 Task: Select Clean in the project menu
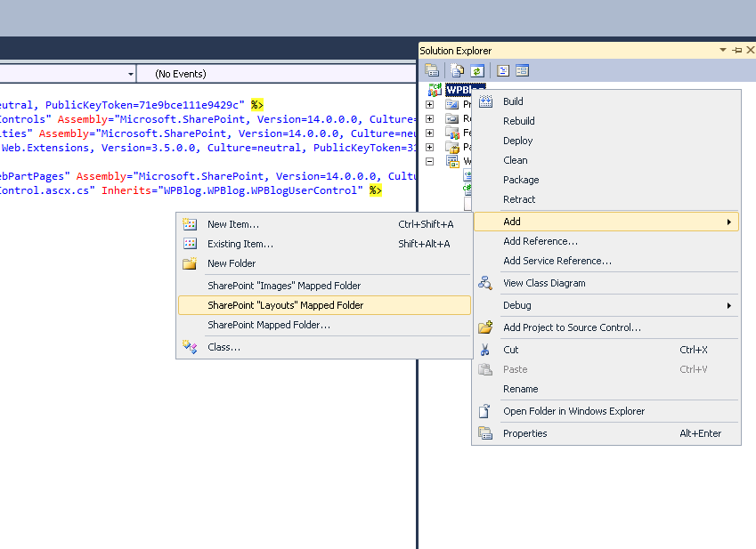tap(606, 160)
